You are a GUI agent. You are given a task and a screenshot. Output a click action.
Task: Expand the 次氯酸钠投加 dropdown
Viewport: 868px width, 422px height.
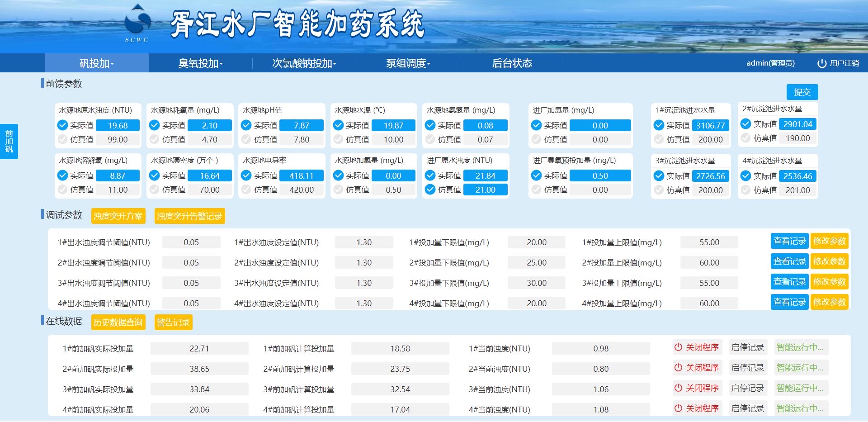click(304, 63)
